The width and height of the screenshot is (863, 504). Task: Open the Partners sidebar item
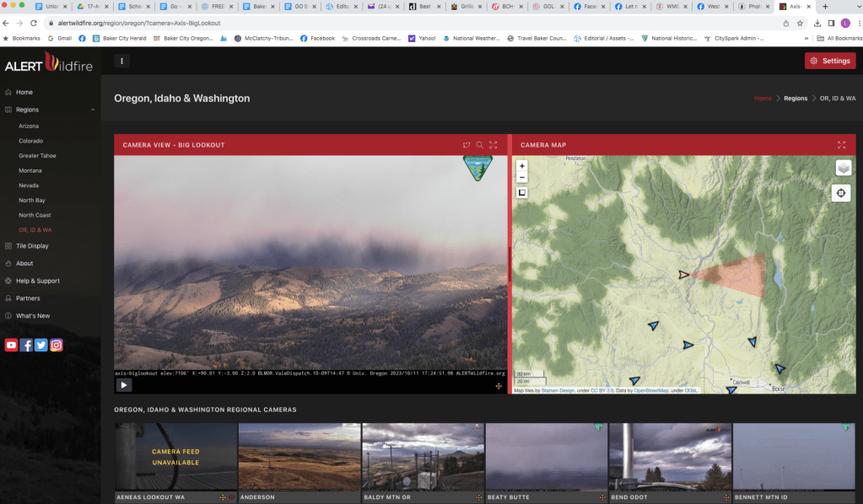coord(28,298)
